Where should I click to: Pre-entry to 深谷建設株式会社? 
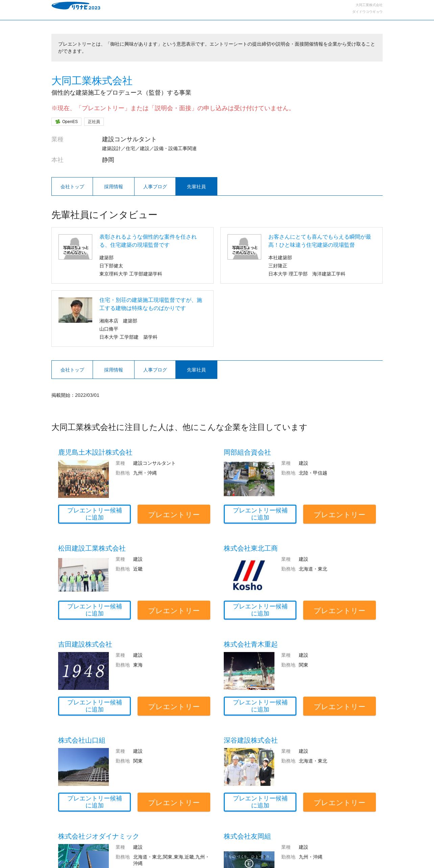339,802
